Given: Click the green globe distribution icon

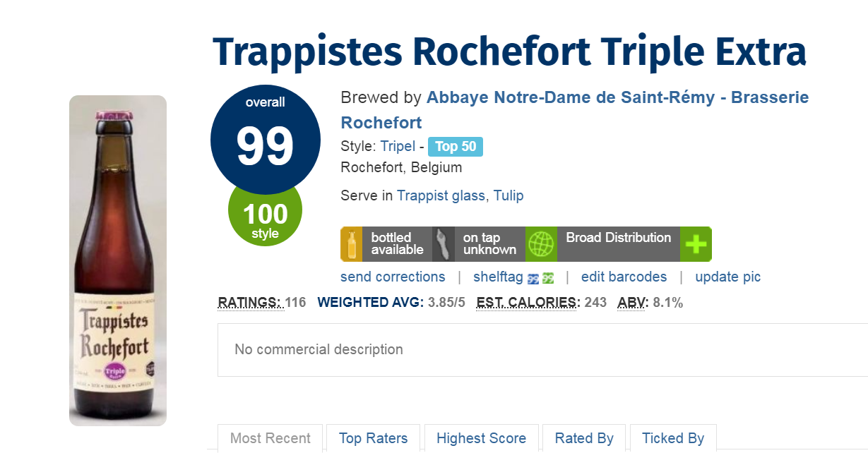Looking at the screenshot, I should click(x=541, y=244).
